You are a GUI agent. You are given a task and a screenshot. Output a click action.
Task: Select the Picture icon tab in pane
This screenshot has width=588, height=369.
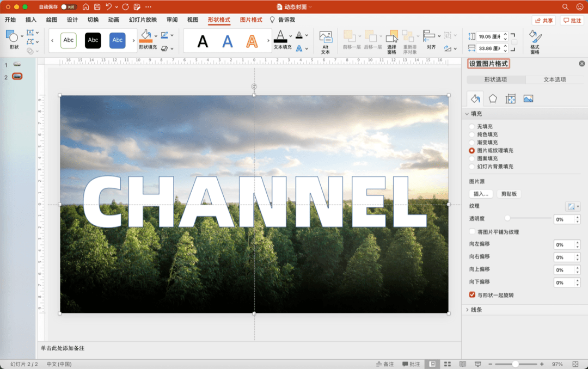click(x=528, y=99)
